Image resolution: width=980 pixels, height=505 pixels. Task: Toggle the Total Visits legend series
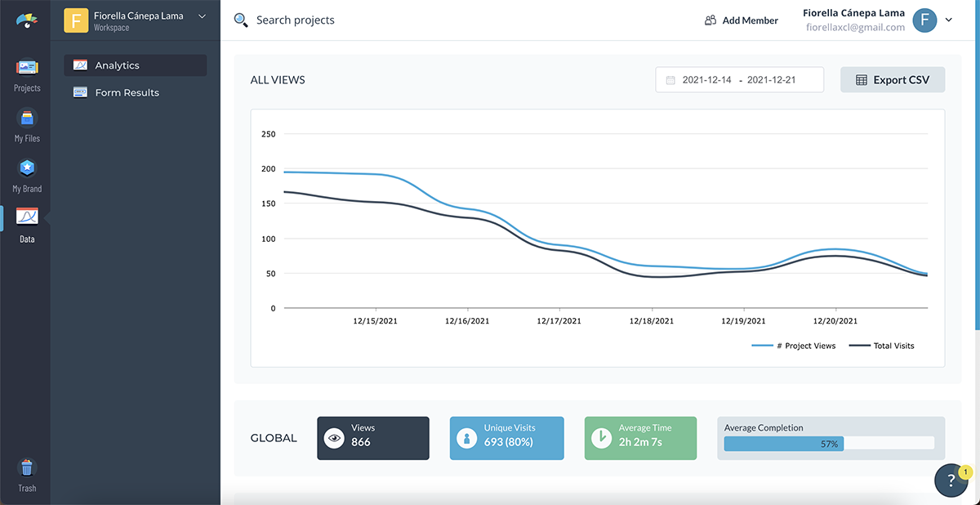(x=882, y=346)
